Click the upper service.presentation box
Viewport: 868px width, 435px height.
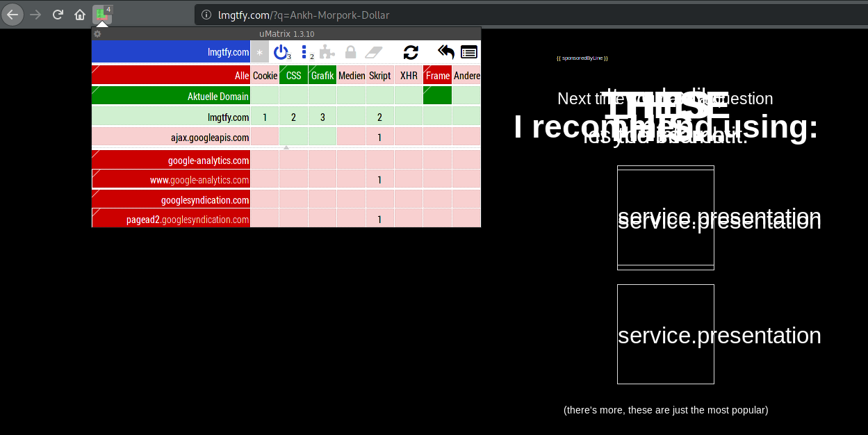click(x=666, y=217)
